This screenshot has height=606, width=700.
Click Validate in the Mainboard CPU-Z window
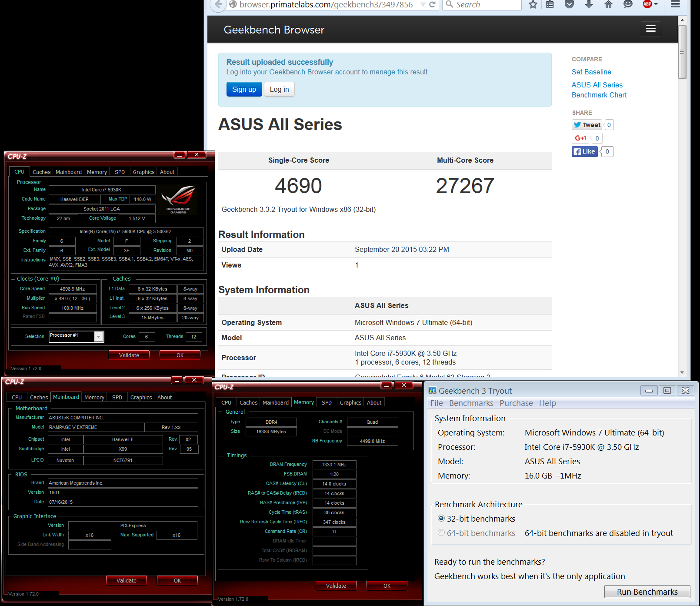(x=127, y=580)
